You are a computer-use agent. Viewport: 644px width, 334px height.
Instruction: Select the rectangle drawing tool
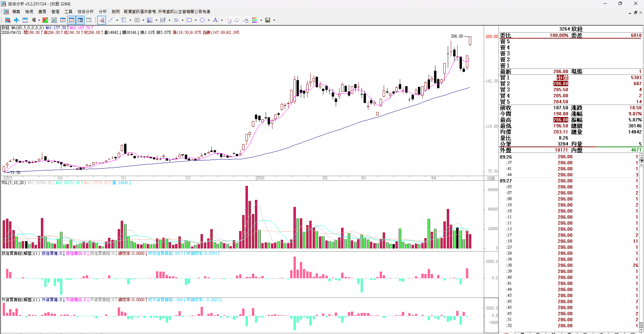(x=189, y=20)
